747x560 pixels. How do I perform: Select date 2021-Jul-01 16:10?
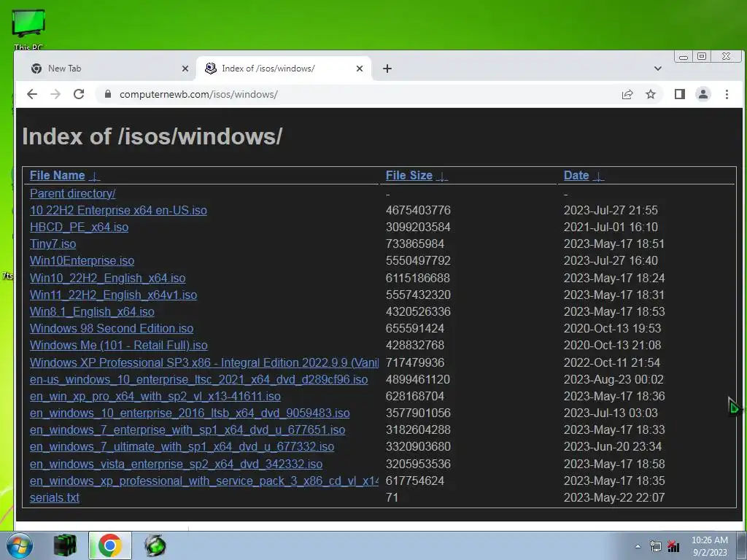click(x=611, y=227)
